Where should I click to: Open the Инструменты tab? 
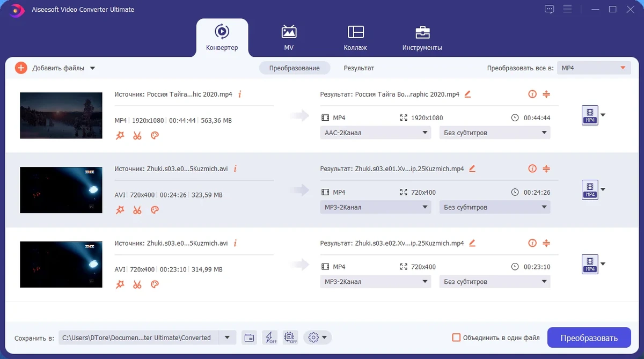422,37
